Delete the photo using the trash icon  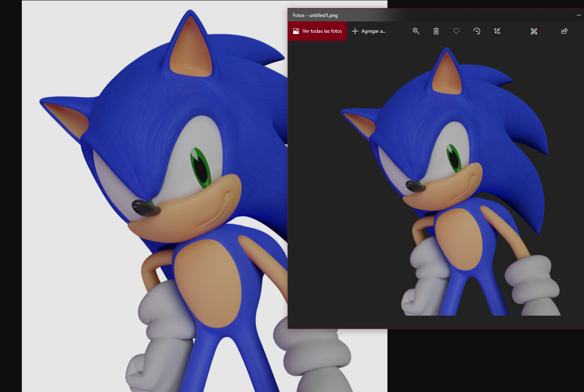tap(436, 31)
